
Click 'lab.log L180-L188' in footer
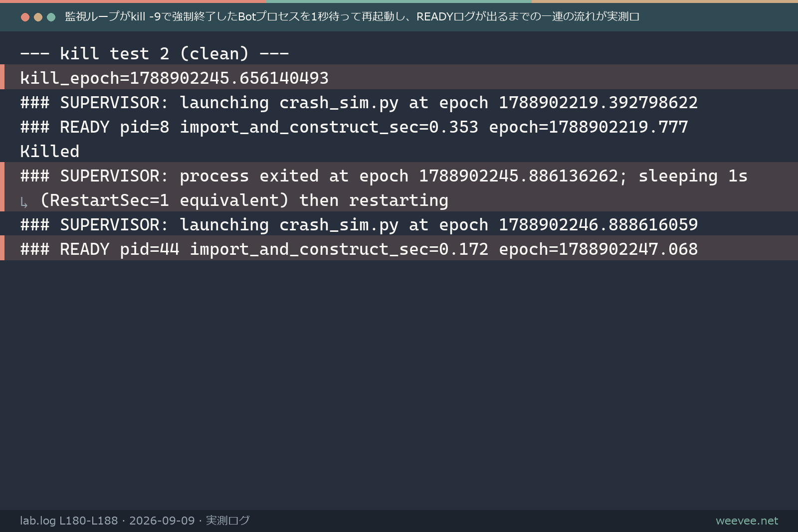[69, 521]
